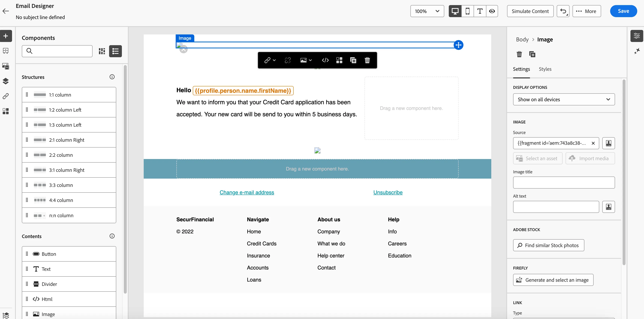Delete image using floating toolbar trash

click(367, 60)
